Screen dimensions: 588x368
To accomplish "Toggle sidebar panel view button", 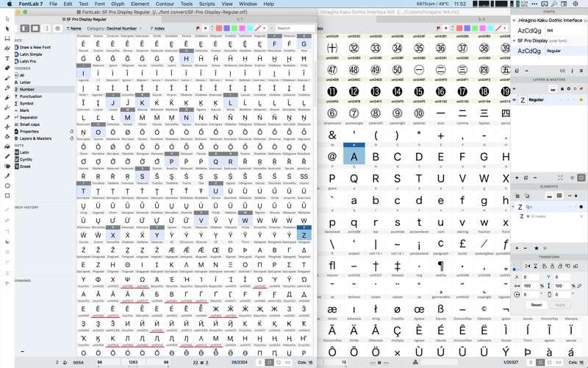I will [25, 28].
